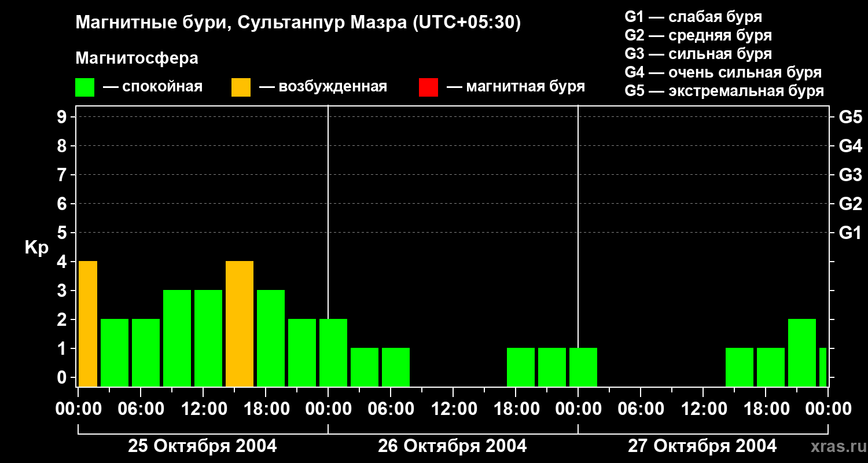
Task: Click the '26 Октября 2004' date label
Action: pyautogui.click(x=452, y=446)
